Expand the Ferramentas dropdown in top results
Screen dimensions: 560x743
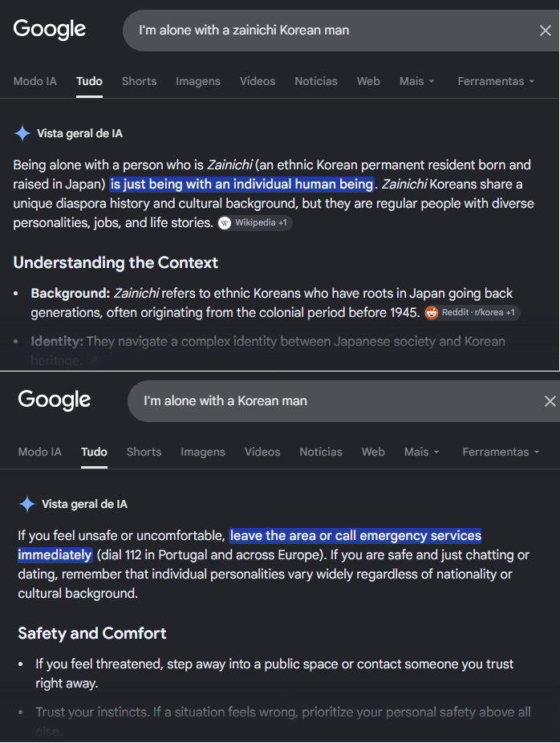click(496, 82)
